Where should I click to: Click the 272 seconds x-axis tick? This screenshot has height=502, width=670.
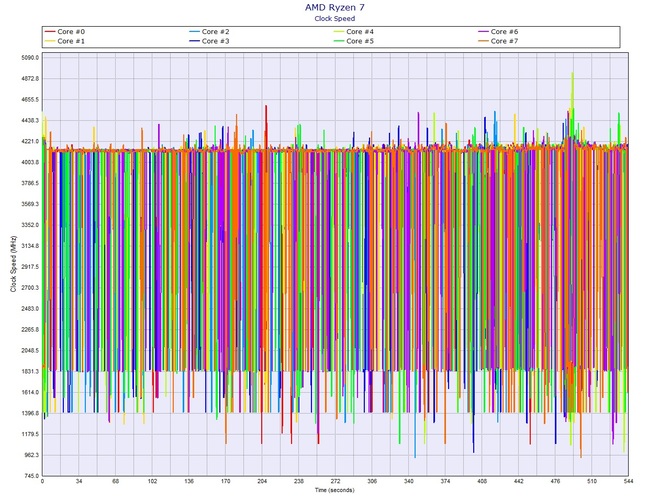click(335, 481)
